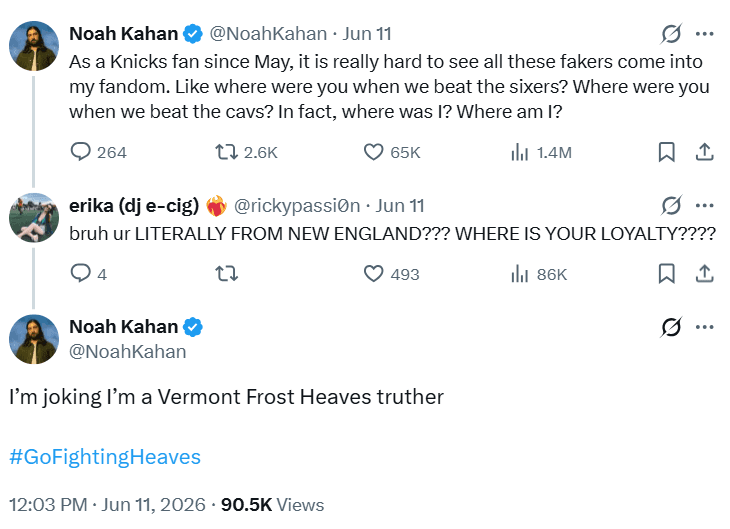The image size is (730, 529).
Task: Open more options on first tweet
Action: pyautogui.click(x=704, y=34)
